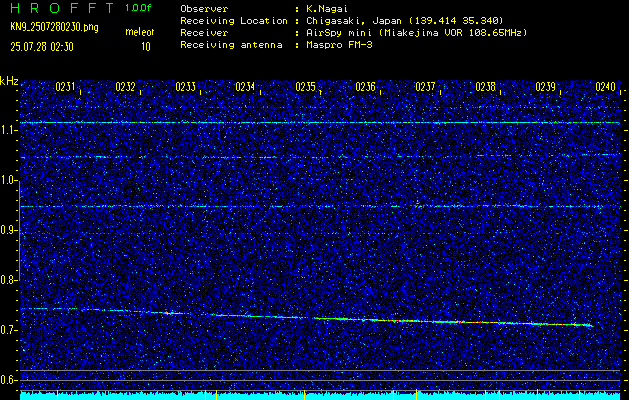Screen dimensions: 629x400
Task: Click the observer name K.Nagai
Action: [327, 9]
